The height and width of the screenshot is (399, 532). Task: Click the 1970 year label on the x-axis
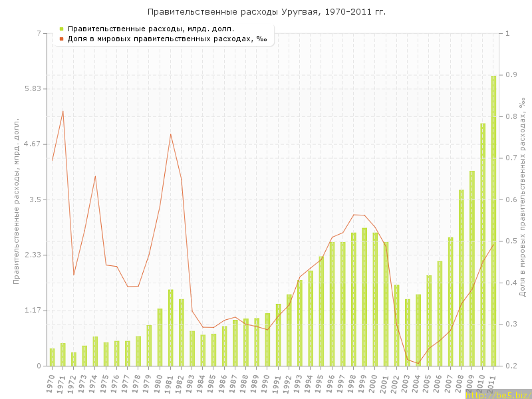pos(51,382)
